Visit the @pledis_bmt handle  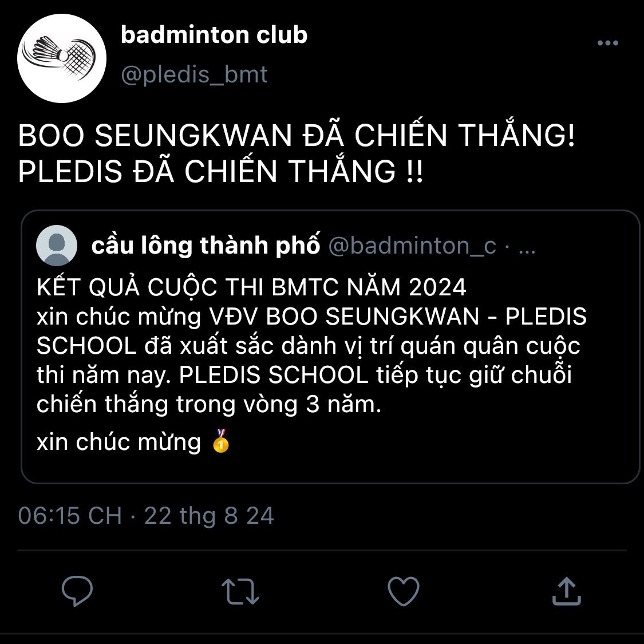pyautogui.click(x=194, y=75)
